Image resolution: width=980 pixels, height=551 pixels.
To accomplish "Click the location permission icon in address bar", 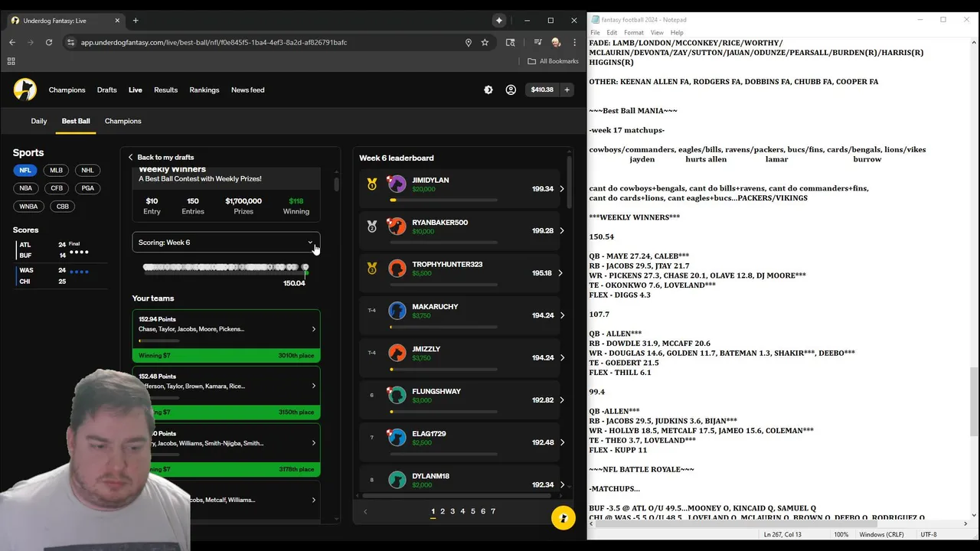I will (469, 42).
